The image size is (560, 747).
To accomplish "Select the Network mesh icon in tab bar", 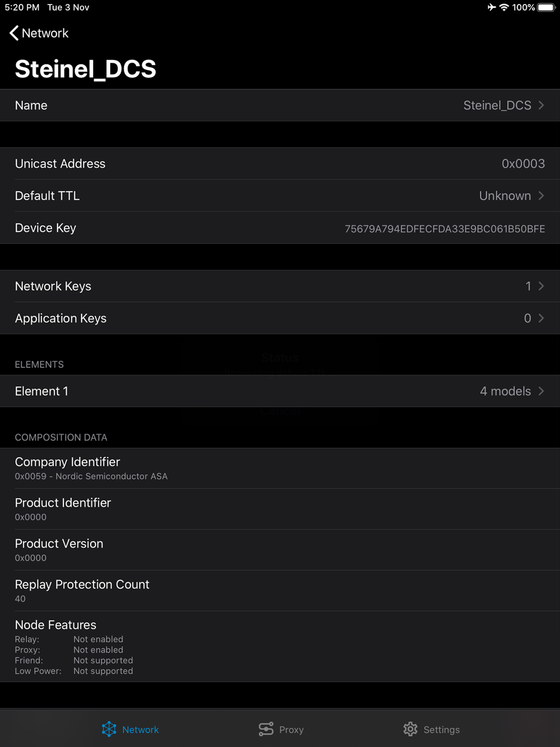I will (x=109, y=729).
